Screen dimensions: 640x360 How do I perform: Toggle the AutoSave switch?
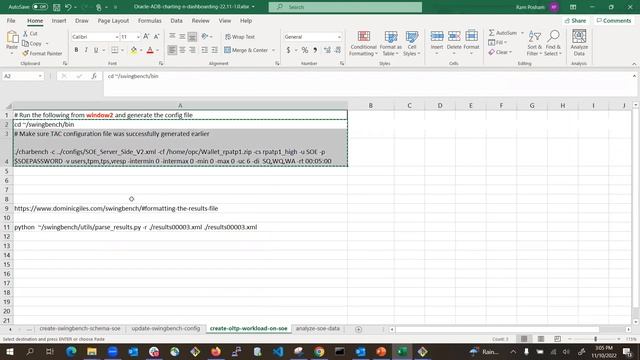click(x=40, y=7)
